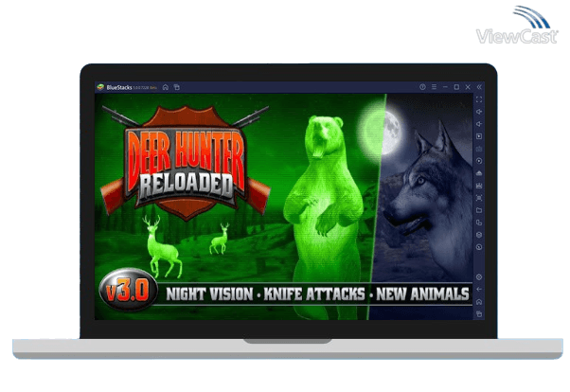Click the macro recorder icon in sidebar
Image resolution: width=570 pixels, height=392 pixels.
coord(479,186)
